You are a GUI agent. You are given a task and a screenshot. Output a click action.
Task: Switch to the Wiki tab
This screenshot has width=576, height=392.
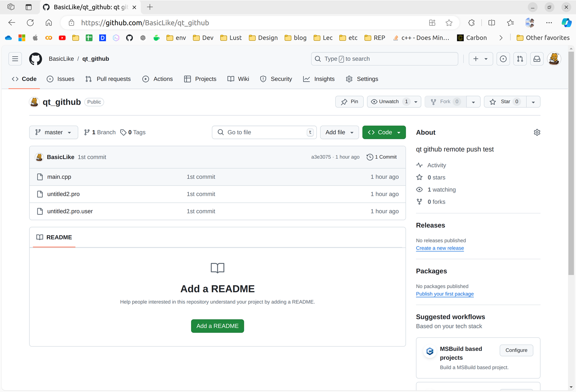point(238,79)
